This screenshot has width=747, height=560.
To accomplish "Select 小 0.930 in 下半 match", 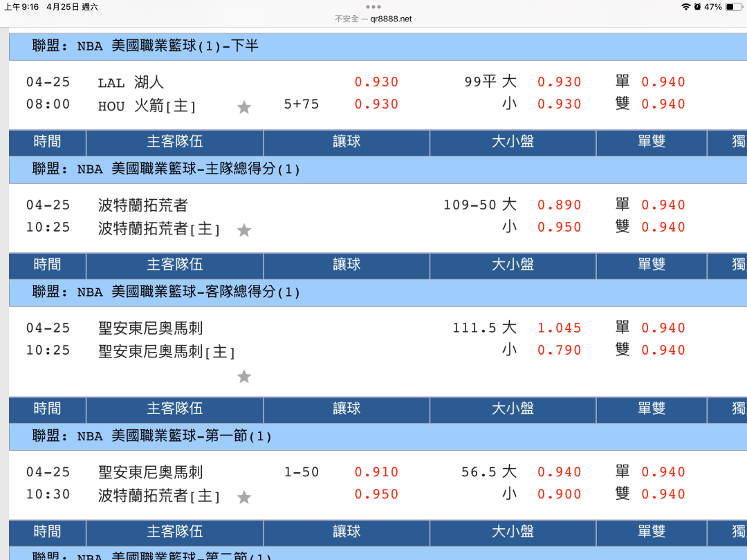I will (560, 104).
